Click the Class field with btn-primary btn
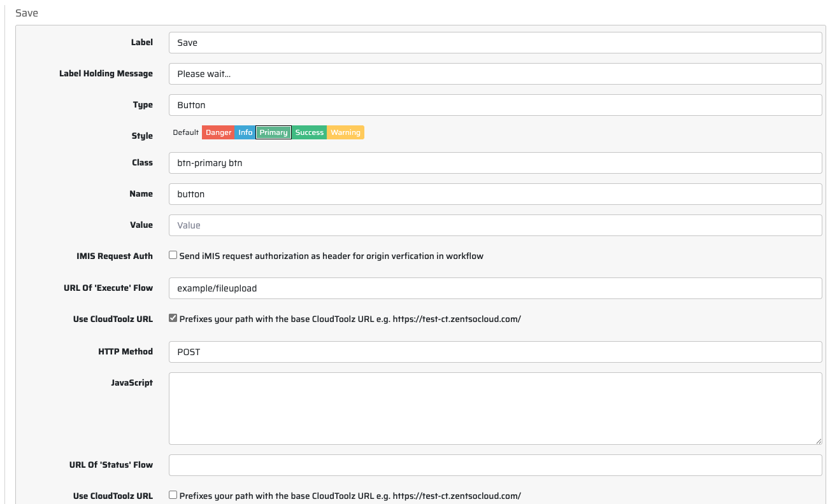The height and width of the screenshot is (504, 830). coord(495,163)
